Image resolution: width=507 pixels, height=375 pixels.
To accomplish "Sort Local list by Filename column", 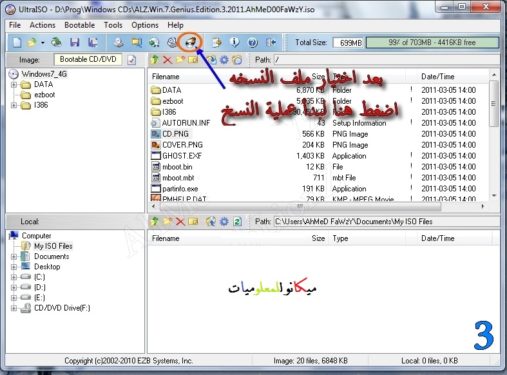I will [x=166, y=238].
